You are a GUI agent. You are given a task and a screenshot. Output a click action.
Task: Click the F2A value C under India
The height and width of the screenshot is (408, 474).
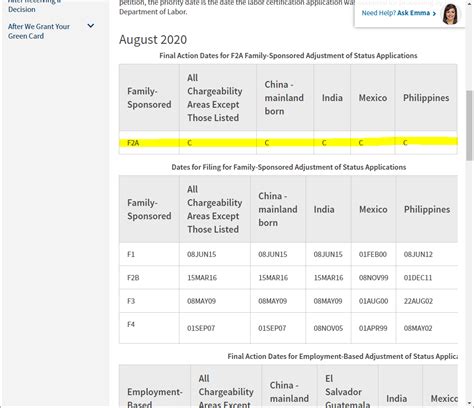tap(324, 143)
